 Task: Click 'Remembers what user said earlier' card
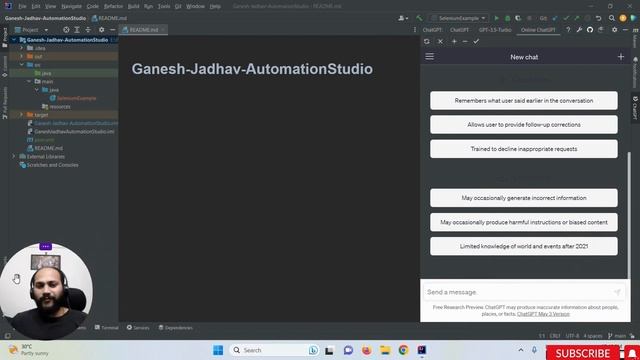coord(524,100)
